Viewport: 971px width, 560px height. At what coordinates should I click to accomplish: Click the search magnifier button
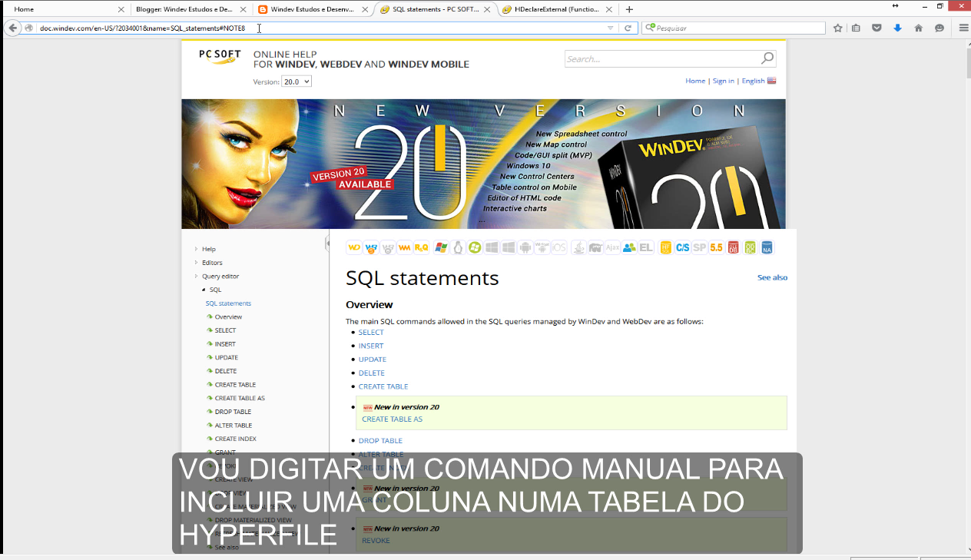(767, 58)
